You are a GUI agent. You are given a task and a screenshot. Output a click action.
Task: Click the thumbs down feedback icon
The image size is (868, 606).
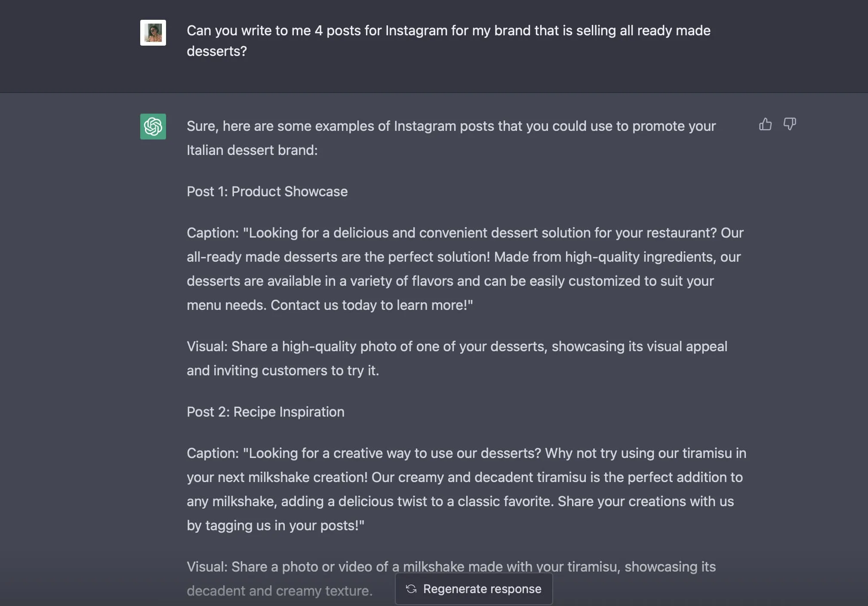(790, 124)
